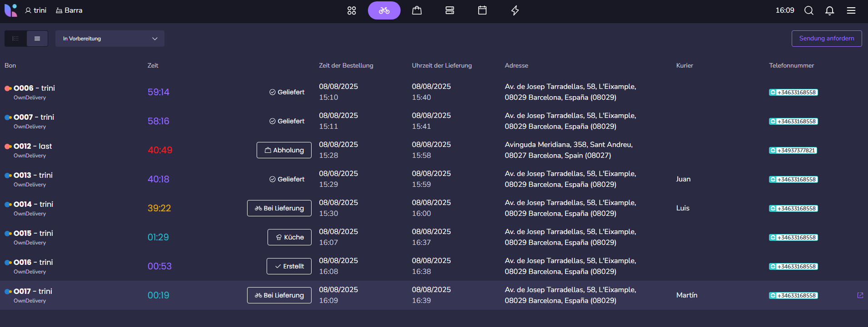This screenshot has width=868, height=327.
Task: Sort by Uhrzeit der Lieferung header
Action: 442,65
